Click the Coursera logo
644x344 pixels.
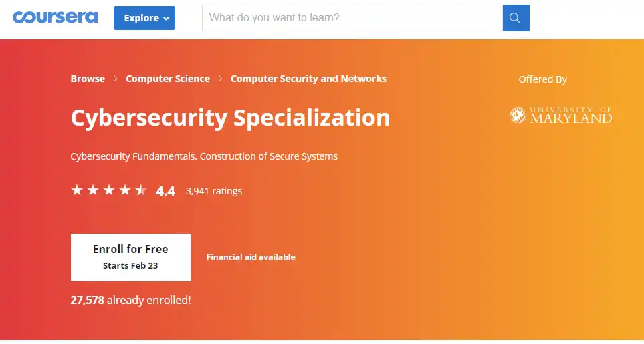pos(55,17)
